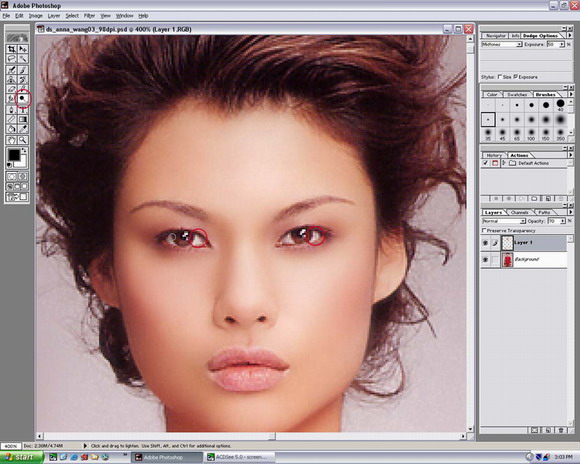Create new action in Actions panel
The width and height of the screenshot is (580, 464).
[548, 198]
